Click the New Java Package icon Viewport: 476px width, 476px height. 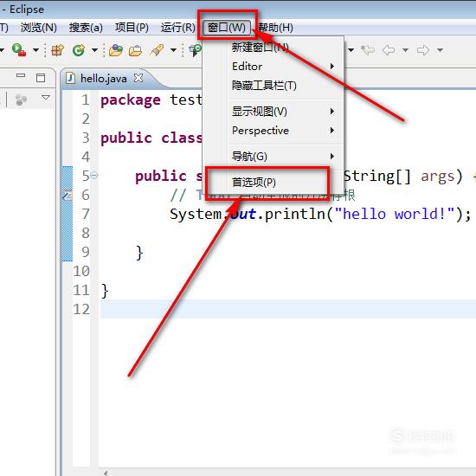[57, 50]
